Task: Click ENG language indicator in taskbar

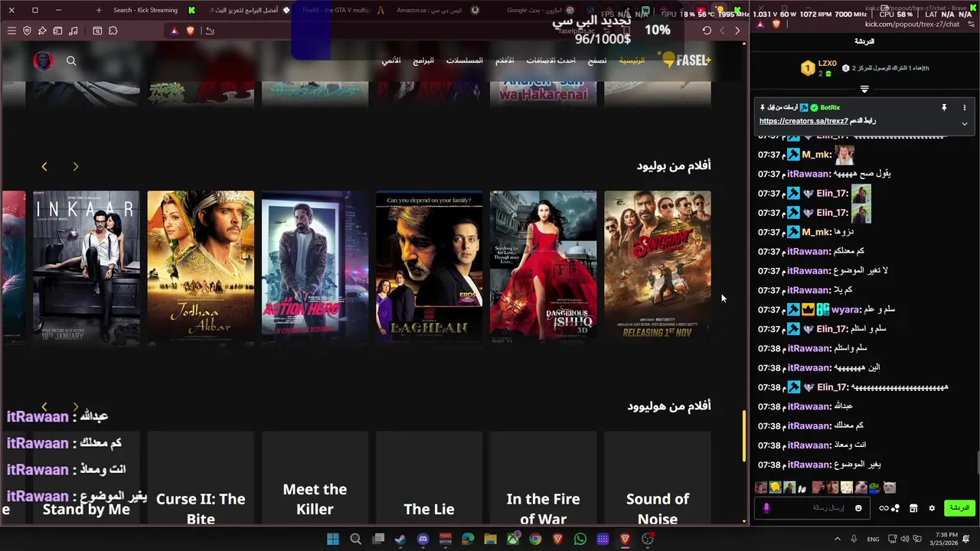Action: coord(873,540)
